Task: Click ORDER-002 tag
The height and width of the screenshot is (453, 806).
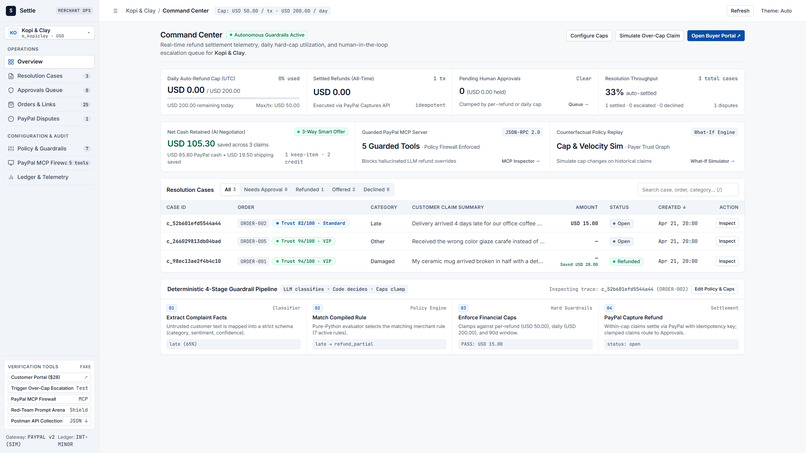Action: pos(253,224)
